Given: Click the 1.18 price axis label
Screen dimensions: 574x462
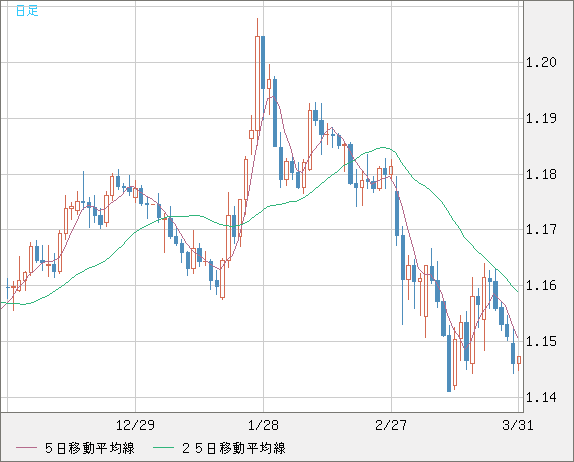Looking at the screenshot, I should [541, 174].
